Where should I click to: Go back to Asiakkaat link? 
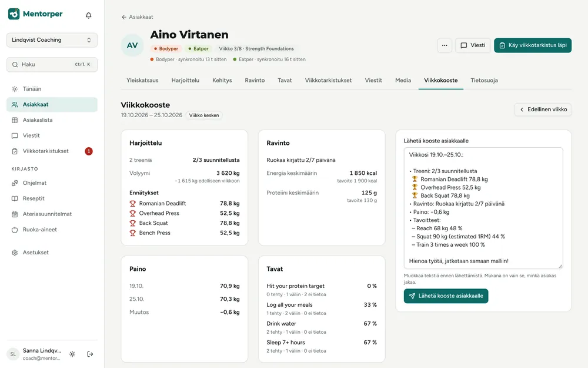click(137, 17)
